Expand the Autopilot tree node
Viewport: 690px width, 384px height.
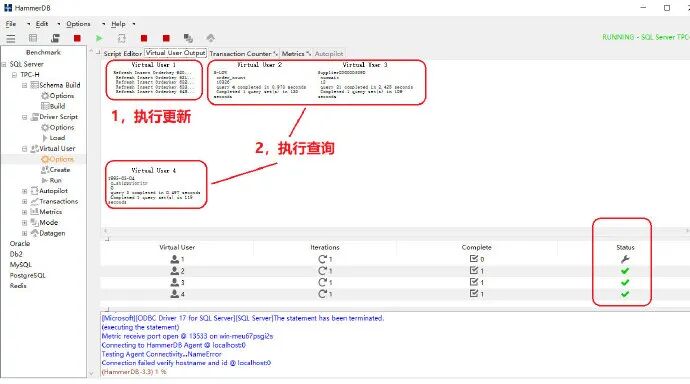(25, 191)
